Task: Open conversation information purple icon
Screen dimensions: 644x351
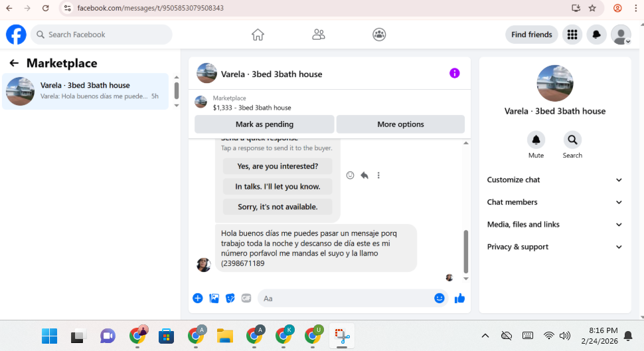Action: tap(454, 73)
